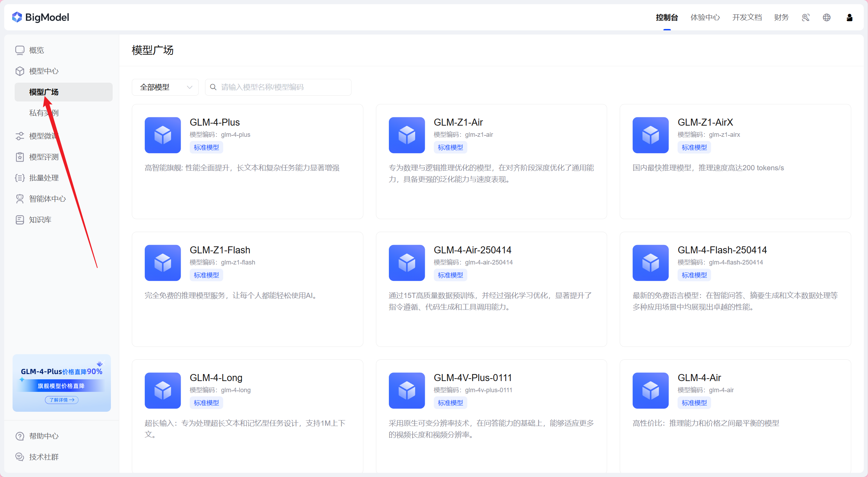Open GLM-4V-Plus-0111 model title
Image resolution: width=868 pixels, height=477 pixels.
(x=473, y=378)
